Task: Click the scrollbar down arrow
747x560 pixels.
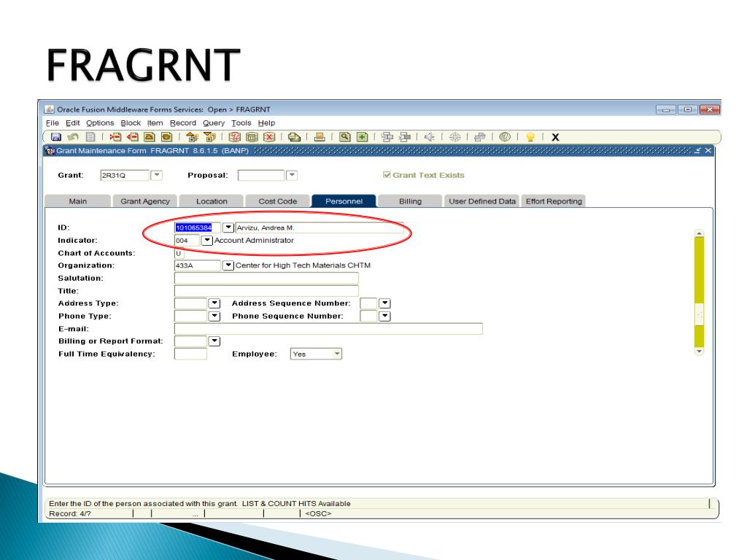Action: tap(699, 351)
